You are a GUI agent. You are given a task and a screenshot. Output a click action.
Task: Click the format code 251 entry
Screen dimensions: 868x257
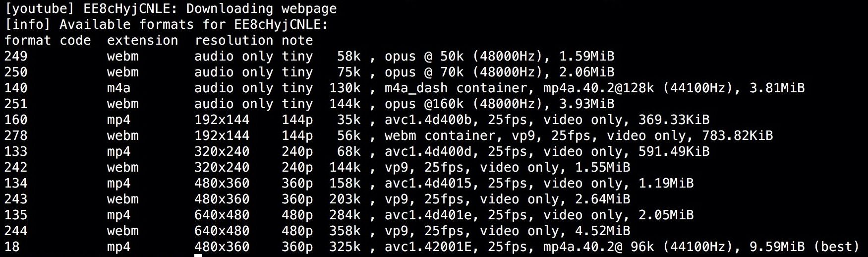click(309, 104)
